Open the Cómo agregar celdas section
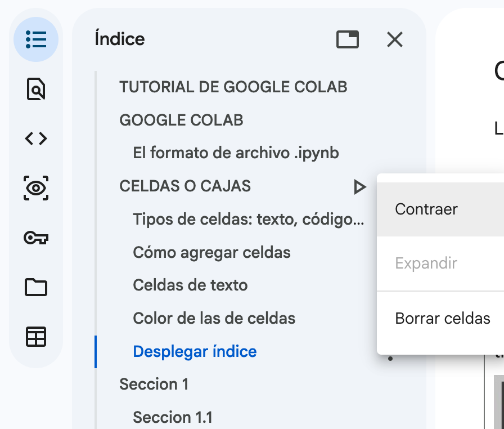 coord(211,252)
